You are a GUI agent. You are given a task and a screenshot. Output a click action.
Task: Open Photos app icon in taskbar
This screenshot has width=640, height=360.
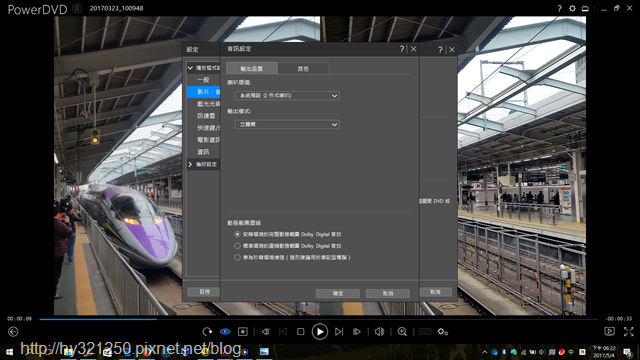[x=264, y=351]
